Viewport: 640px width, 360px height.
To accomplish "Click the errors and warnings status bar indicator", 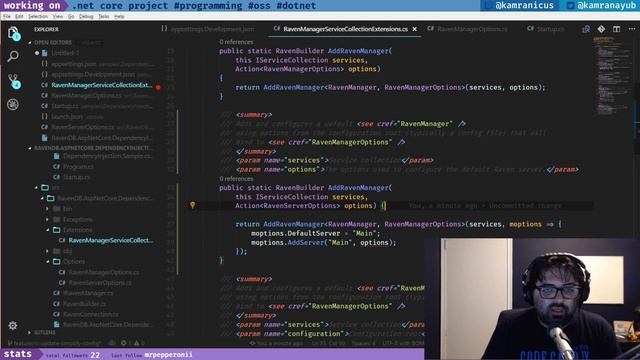I will [x=132, y=343].
